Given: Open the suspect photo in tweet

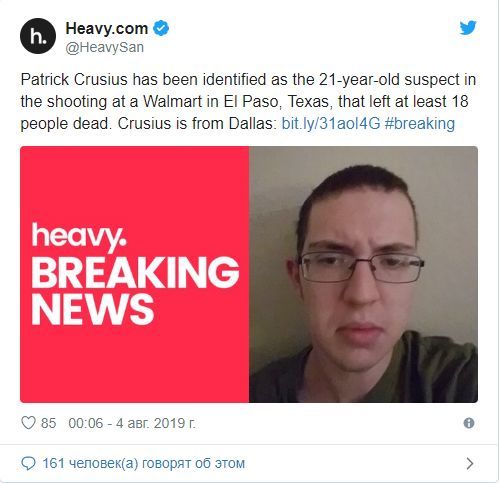Looking at the screenshot, I should 363,274.
